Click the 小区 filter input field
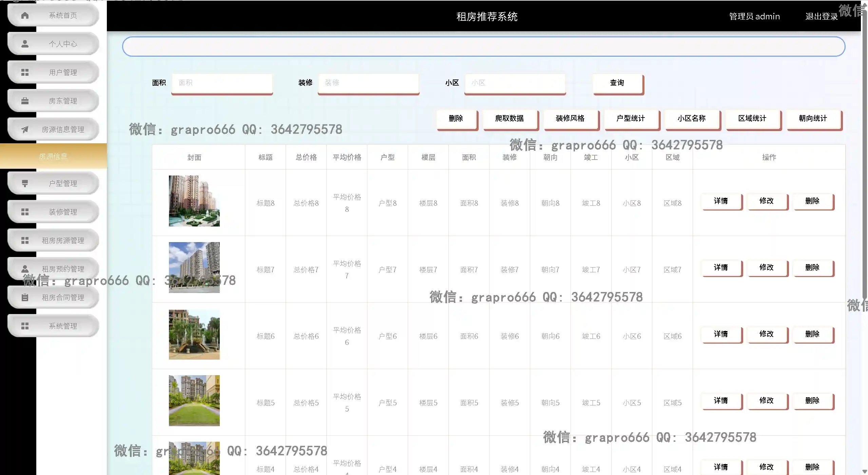Image resolution: width=868 pixels, height=475 pixels. (x=515, y=83)
